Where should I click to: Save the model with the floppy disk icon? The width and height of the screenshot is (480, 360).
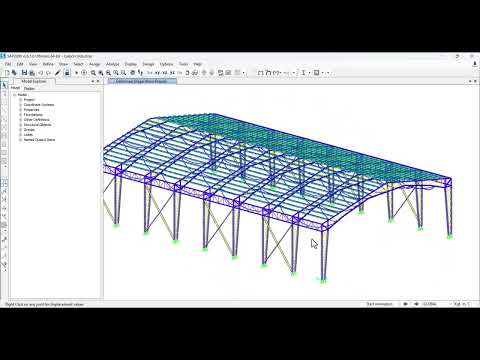tap(24, 73)
